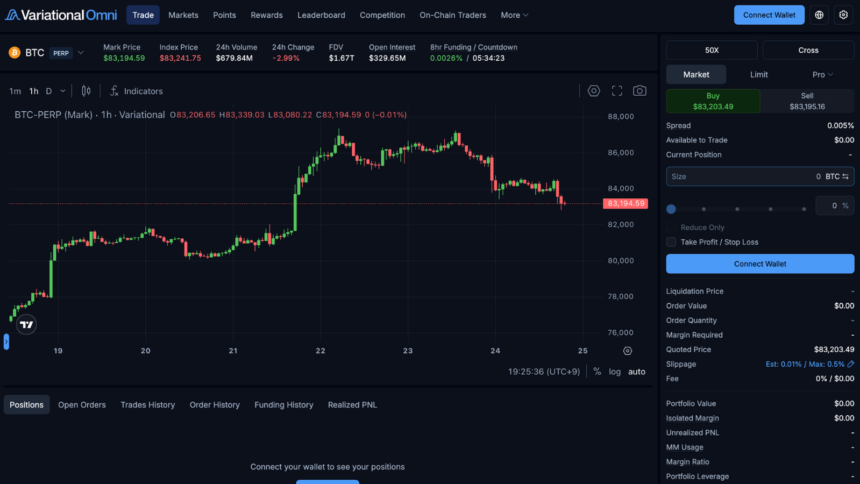This screenshot has width=860, height=484.
Task: Open the settings gear icon
Action: tap(844, 15)
